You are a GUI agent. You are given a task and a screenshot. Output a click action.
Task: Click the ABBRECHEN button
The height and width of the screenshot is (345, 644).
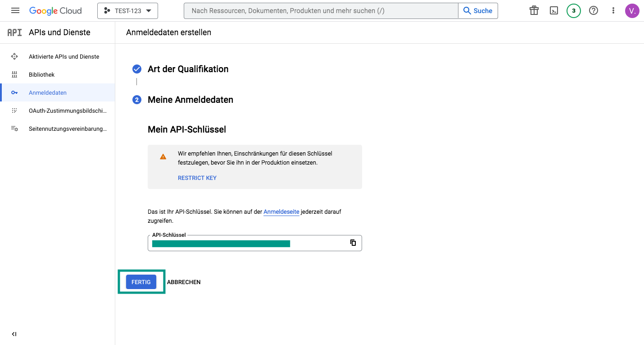184,282
